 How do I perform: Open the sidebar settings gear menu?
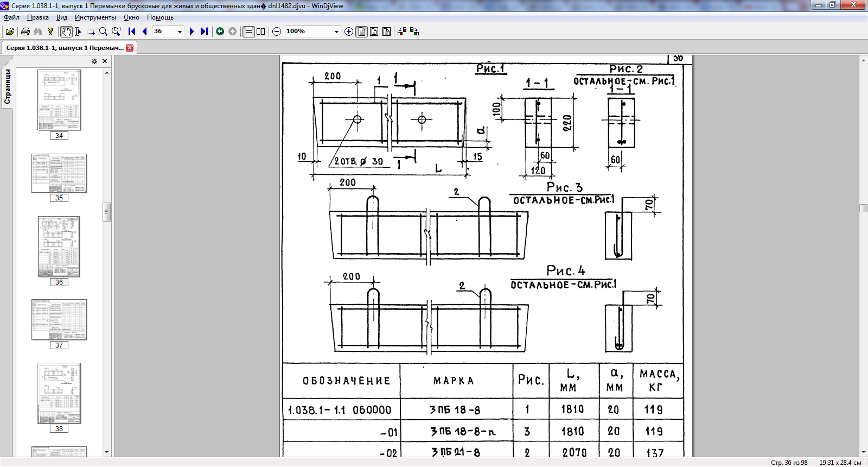tap(94, 61)
